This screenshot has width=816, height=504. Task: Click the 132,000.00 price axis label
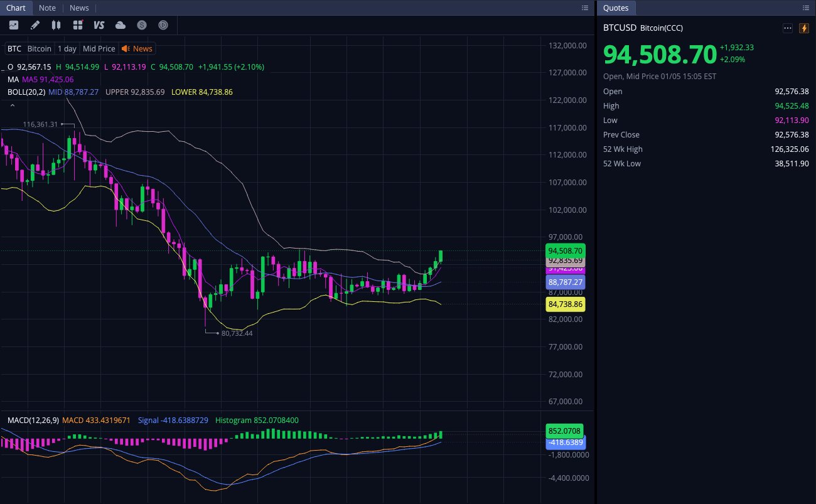click(x=566, y=45)
